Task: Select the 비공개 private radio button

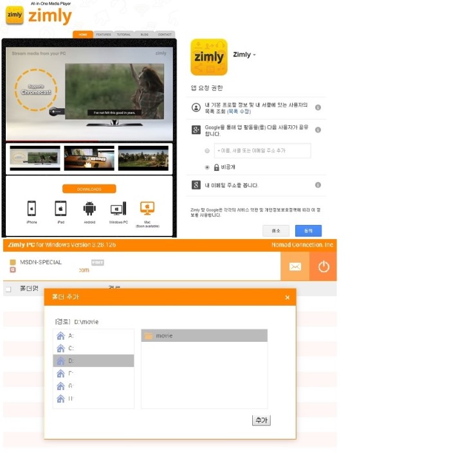Action: (x=207, y=167)
